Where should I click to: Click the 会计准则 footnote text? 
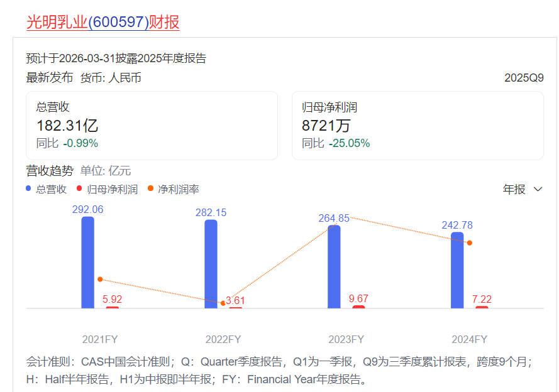[280, 370]
